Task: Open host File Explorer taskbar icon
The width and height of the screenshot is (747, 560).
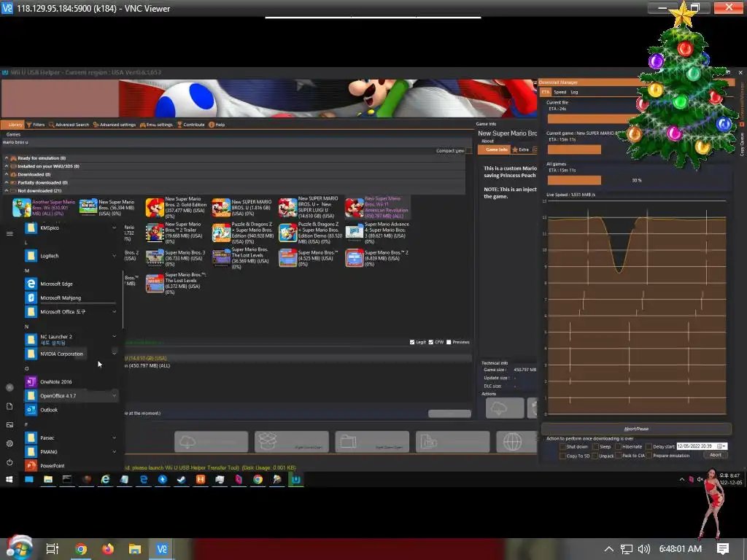Action: 135,549
